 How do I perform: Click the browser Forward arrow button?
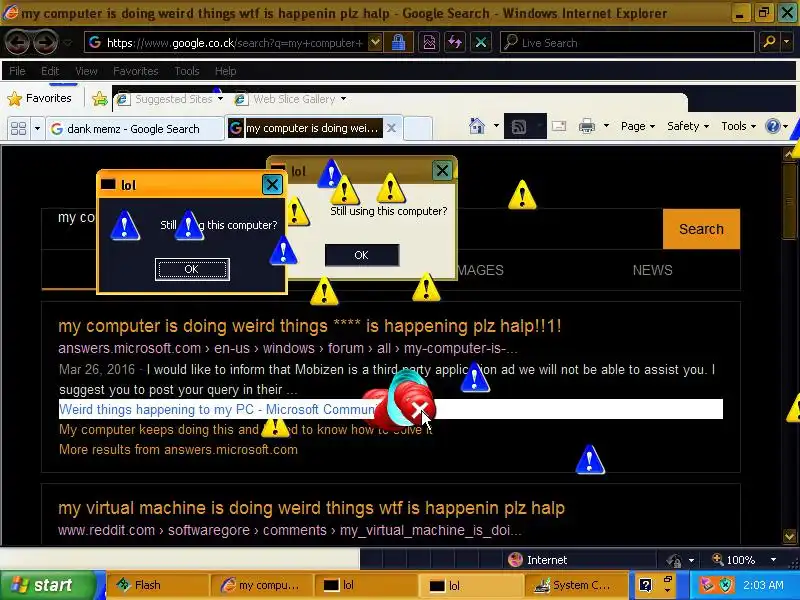[45, 42]
